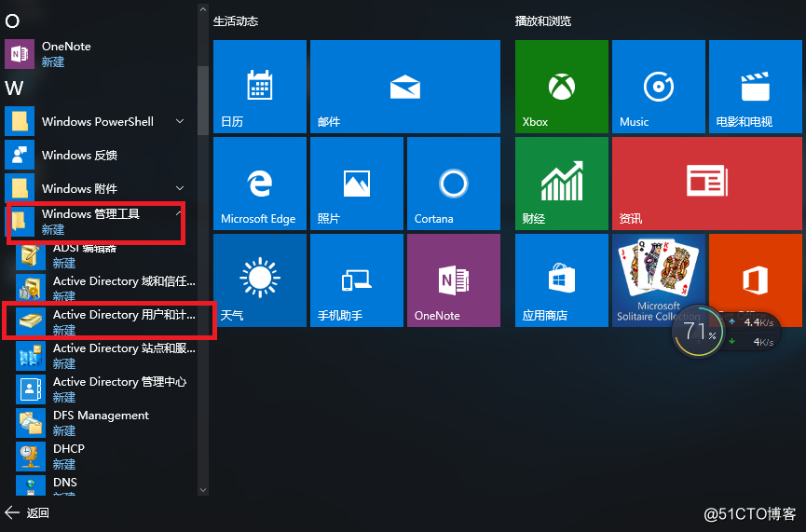The image size is (806, 532).
Task: Open the 天气 weather tile
Action: [260, 280]
